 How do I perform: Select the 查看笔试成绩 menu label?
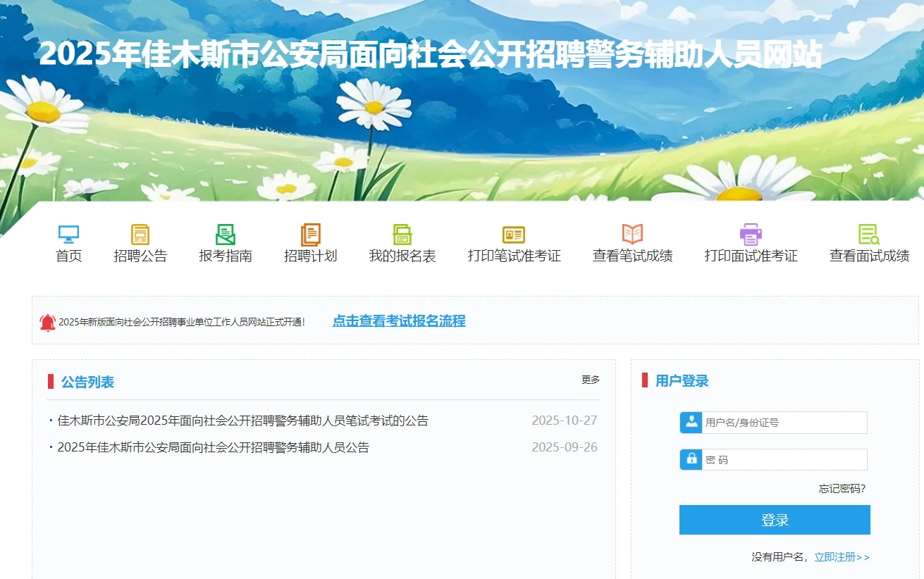[x=633, y=256]
